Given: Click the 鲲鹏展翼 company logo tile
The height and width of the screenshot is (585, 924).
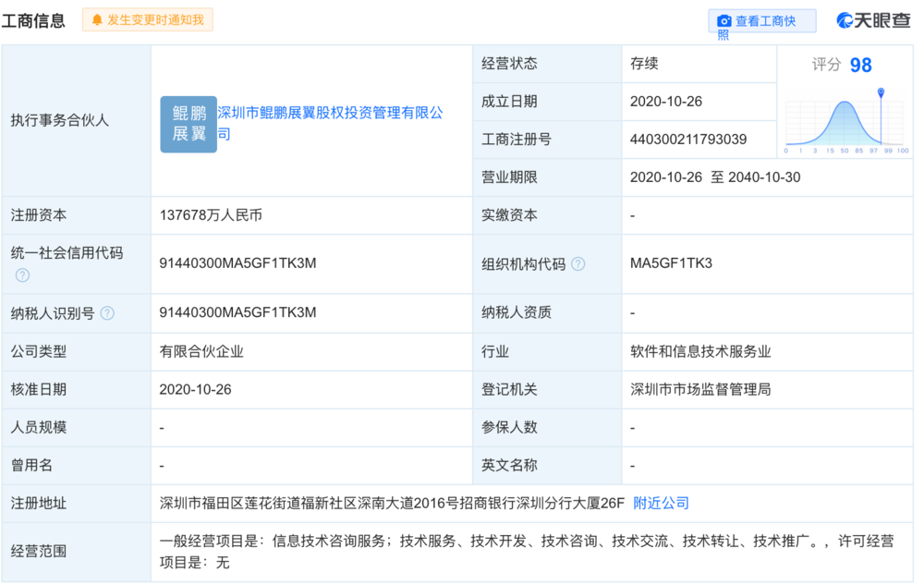Looking at the screenshot, I should tap(188, 124).
